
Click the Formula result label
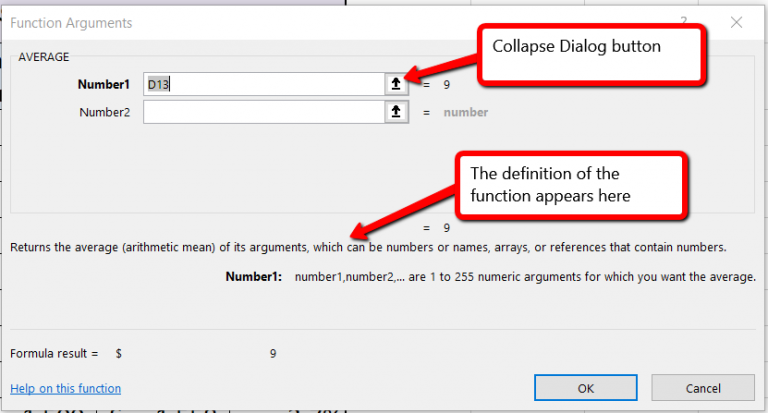tap(54, 353)
